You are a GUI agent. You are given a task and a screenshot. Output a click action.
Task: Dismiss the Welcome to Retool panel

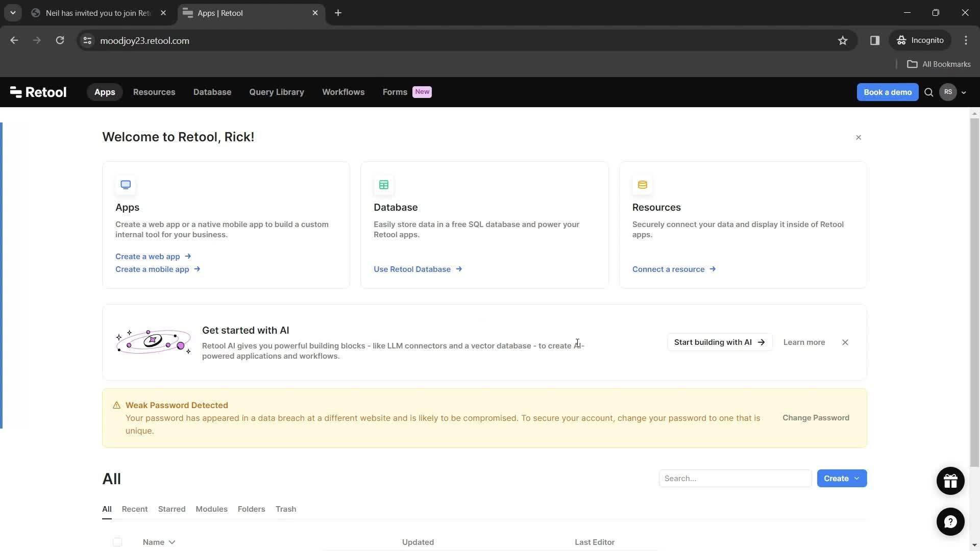point(859,137)
